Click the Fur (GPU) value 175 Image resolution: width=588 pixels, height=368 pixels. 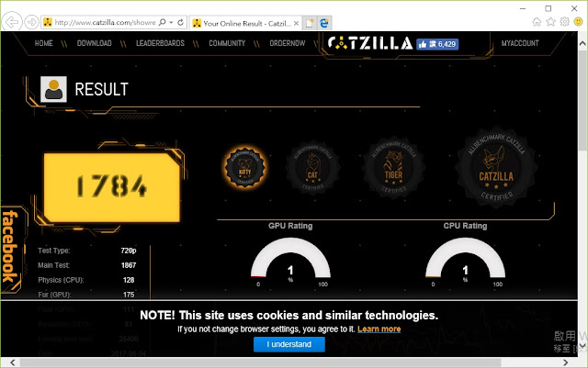(x=129, y=295)
